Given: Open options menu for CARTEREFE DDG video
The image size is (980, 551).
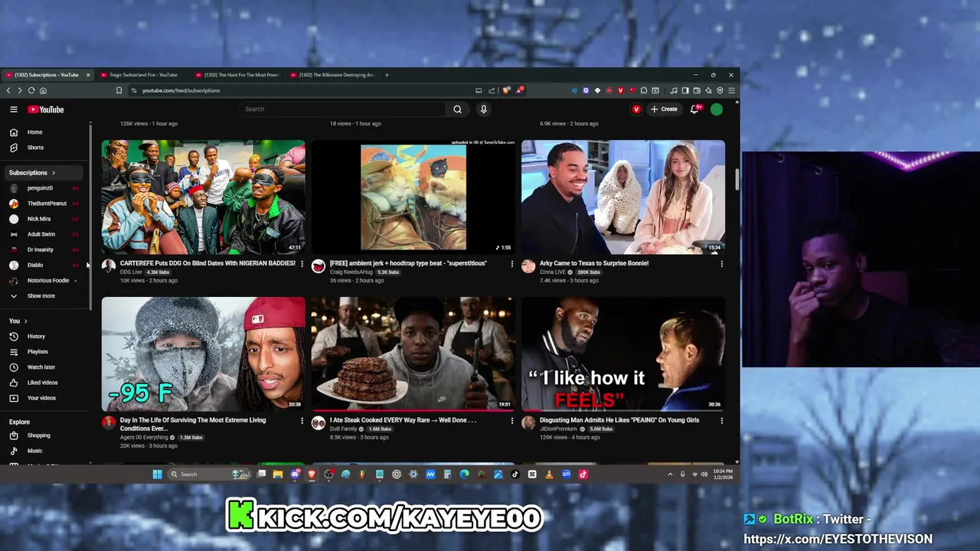Looking at the screenshot, I should click(x=302, y=264).
